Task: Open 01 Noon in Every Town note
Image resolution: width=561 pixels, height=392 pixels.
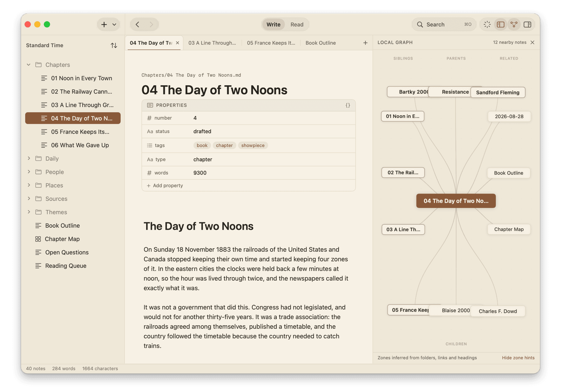Action: pos(73,78)
